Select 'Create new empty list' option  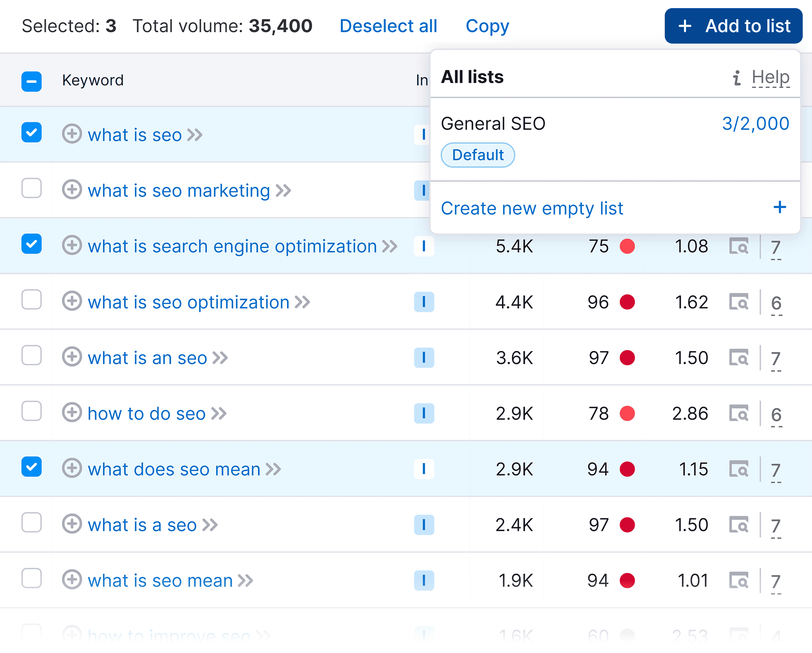click(532, 208)
